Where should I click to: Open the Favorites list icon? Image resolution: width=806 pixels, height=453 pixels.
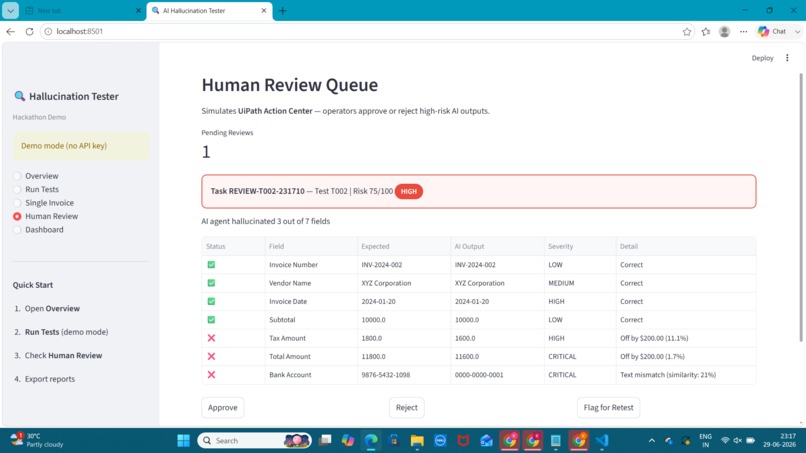coord(706,31)
